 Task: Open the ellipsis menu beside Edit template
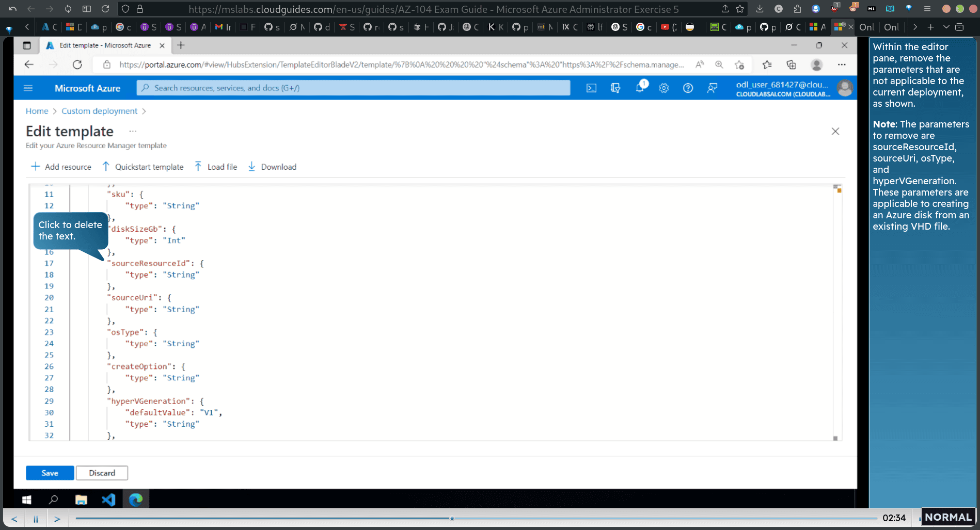[x=133, y=131]
